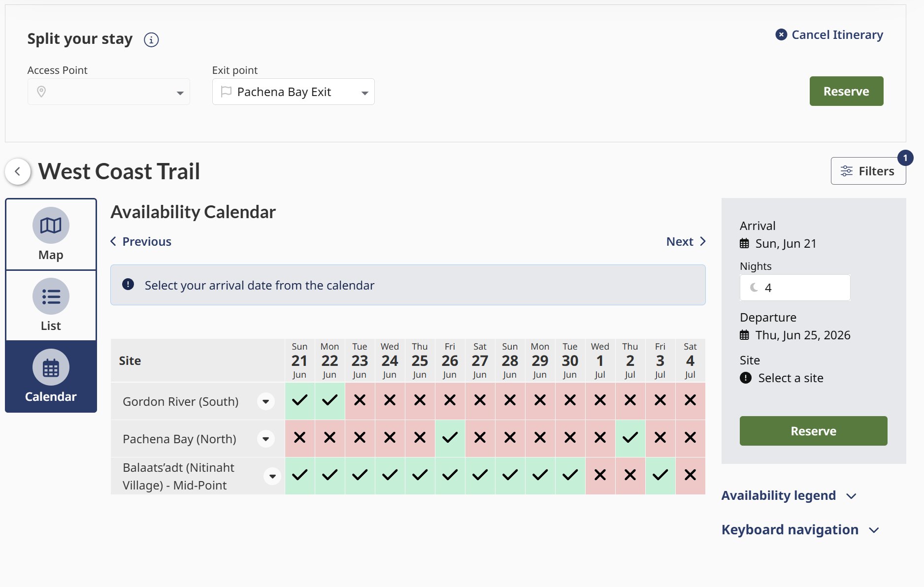Switch to the Map view tab
This screenshot has height=587, width=924.
51,234
